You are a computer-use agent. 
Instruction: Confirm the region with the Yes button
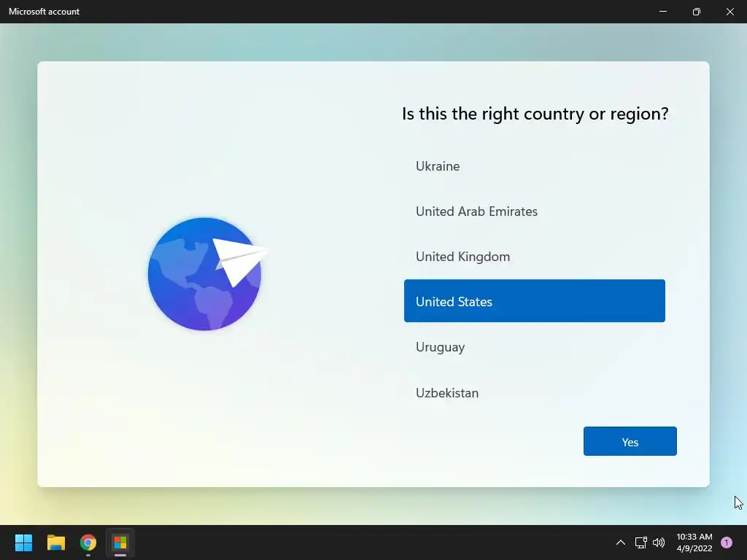point(630,441)
